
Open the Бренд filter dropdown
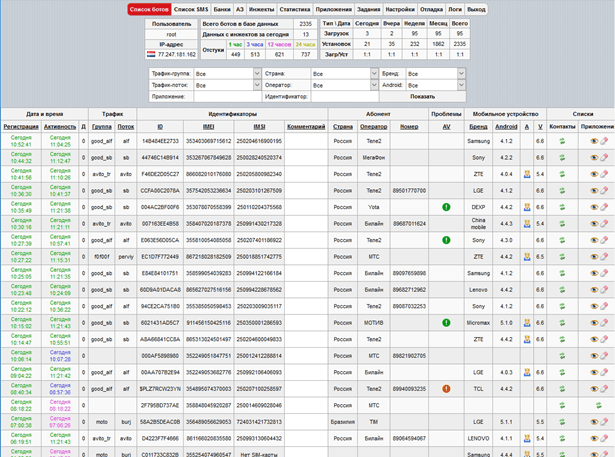436,74
